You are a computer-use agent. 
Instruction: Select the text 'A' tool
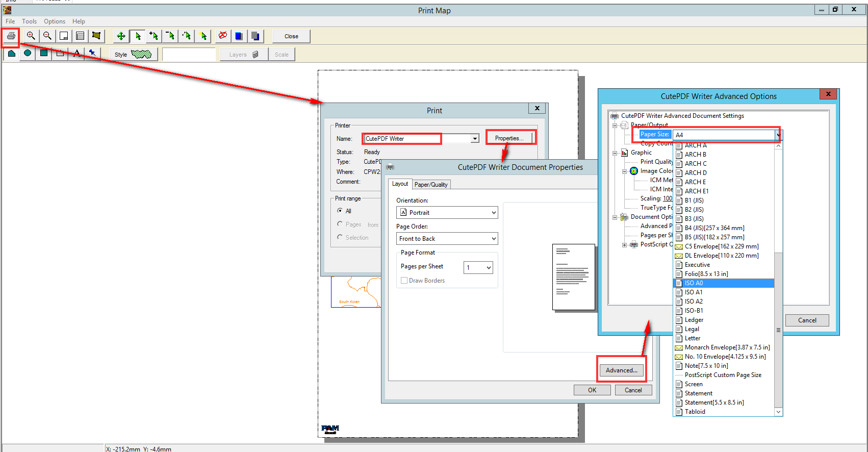(x=76, y=53)
